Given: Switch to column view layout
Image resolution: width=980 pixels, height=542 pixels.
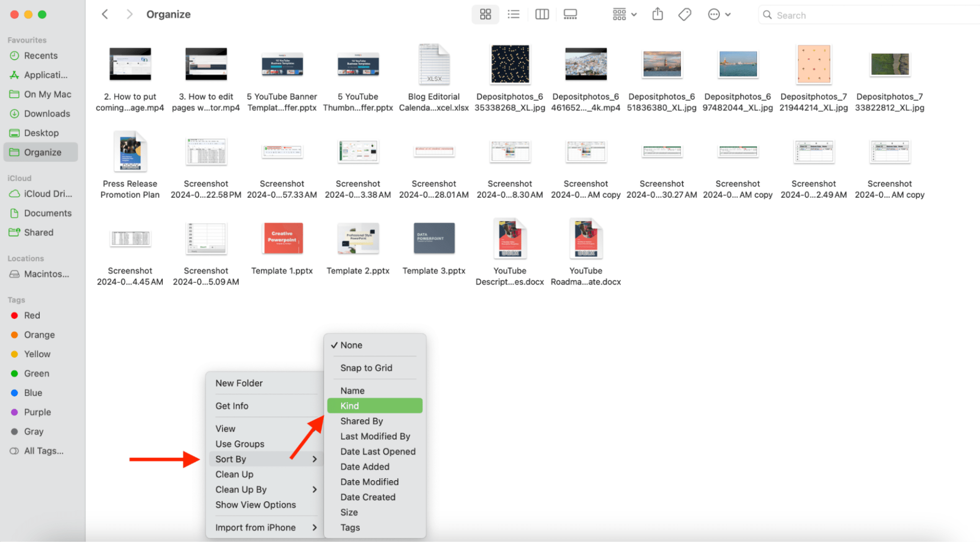Looking at the screenshot, I should pyautogui.click(x=542, y=14).
